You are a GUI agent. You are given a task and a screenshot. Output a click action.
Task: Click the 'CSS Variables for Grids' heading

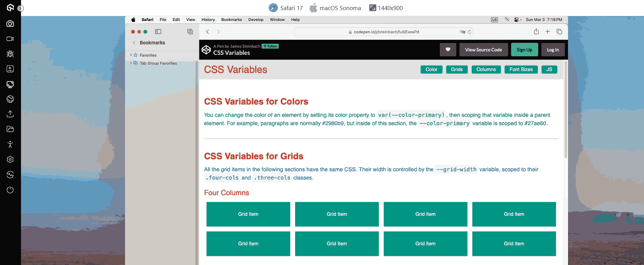click(254, 156)
